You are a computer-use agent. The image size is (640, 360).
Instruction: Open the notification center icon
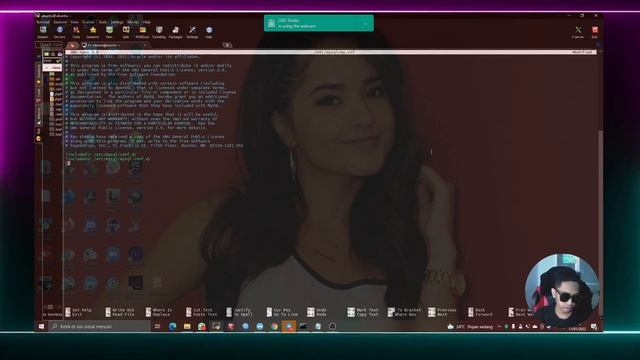pos(594,327)
